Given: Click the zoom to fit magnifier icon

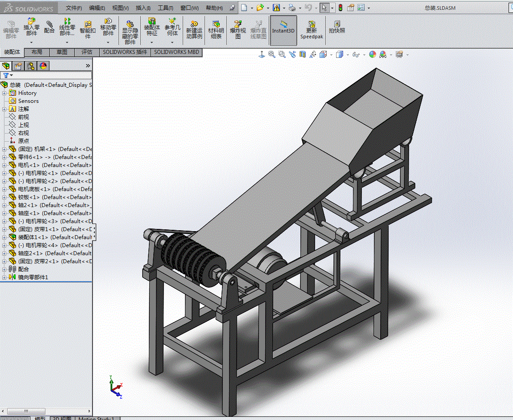Looking at the screenshot, I should point(271,54).
